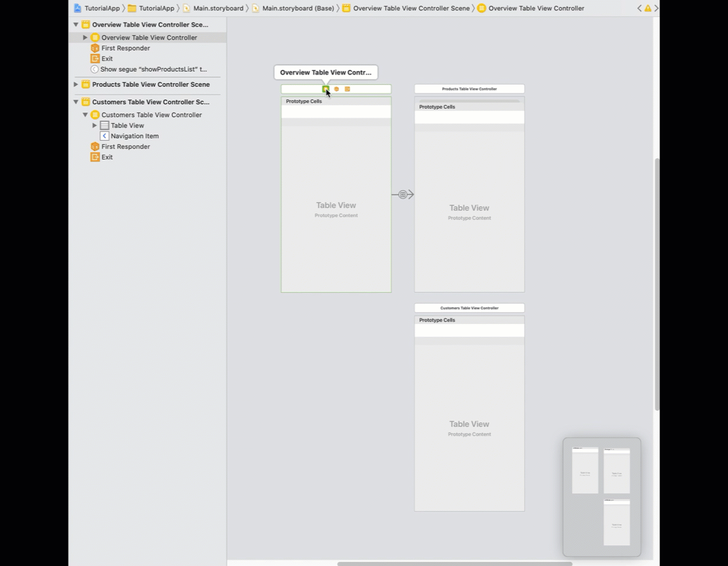Open the Main.storyboard breadcrumb item
This screenshot has width=728, height=566.
point(213,8)
